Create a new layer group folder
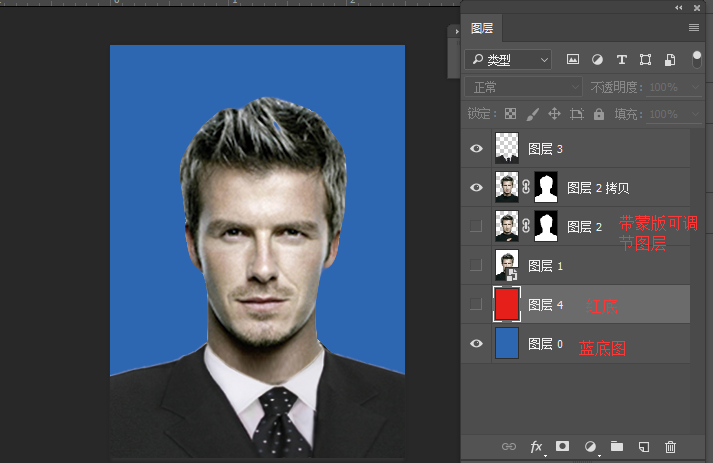This screenshot has width=713, height=463. click(617, 446)
